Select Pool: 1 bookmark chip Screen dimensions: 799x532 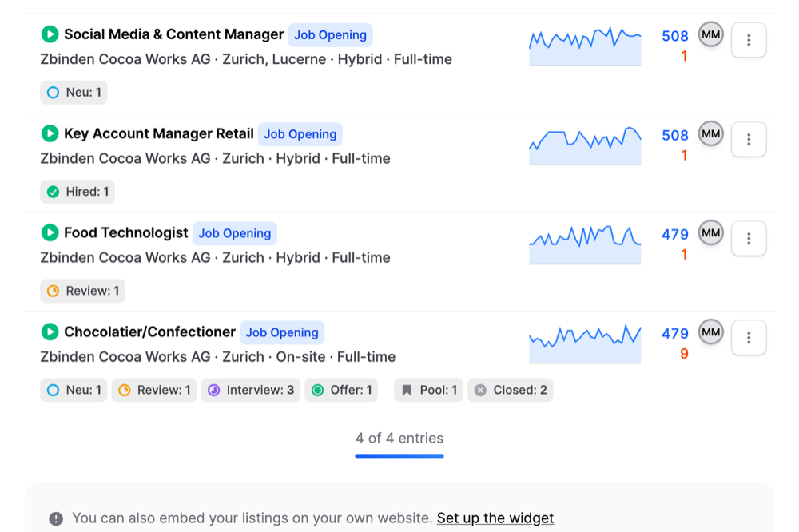[x=428, y=390]
